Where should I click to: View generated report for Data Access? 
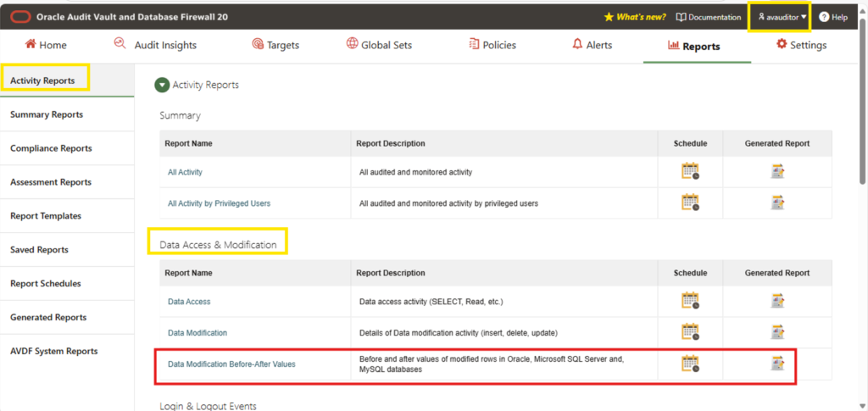(x=777, y=301)
